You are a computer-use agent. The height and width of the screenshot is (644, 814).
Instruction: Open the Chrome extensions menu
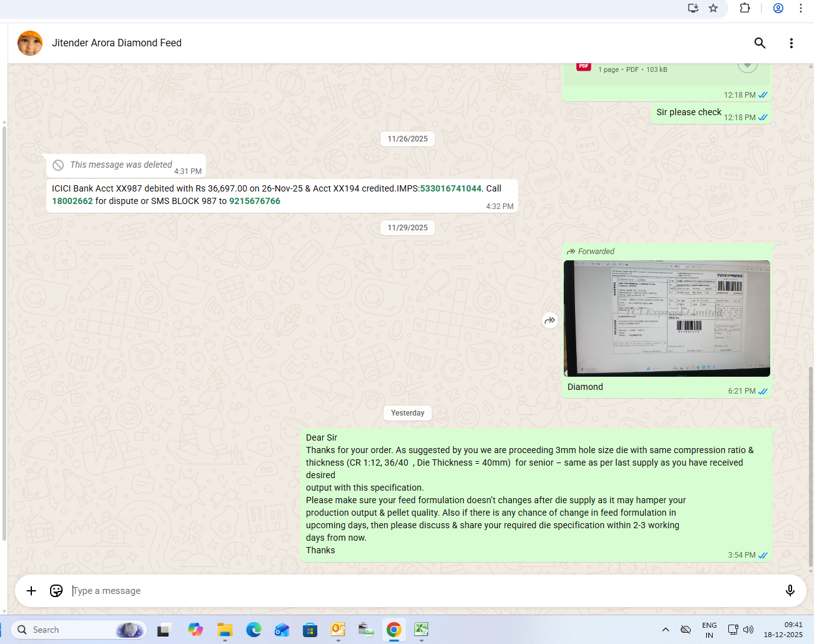point(745,8)
